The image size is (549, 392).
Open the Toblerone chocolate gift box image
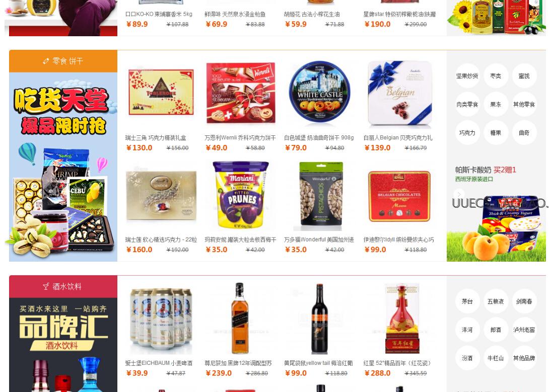[161, 93]
